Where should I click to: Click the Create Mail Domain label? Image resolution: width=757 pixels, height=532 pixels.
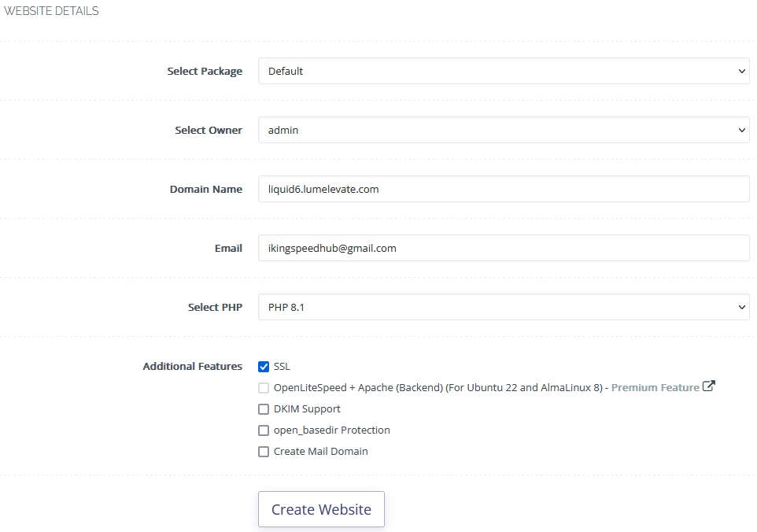(x=320, y=452)
